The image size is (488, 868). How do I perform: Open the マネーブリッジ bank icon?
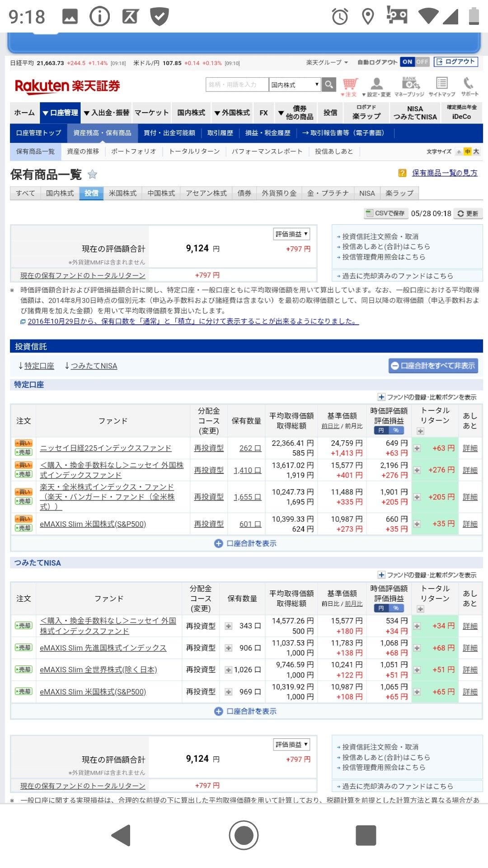click(409, 87)
